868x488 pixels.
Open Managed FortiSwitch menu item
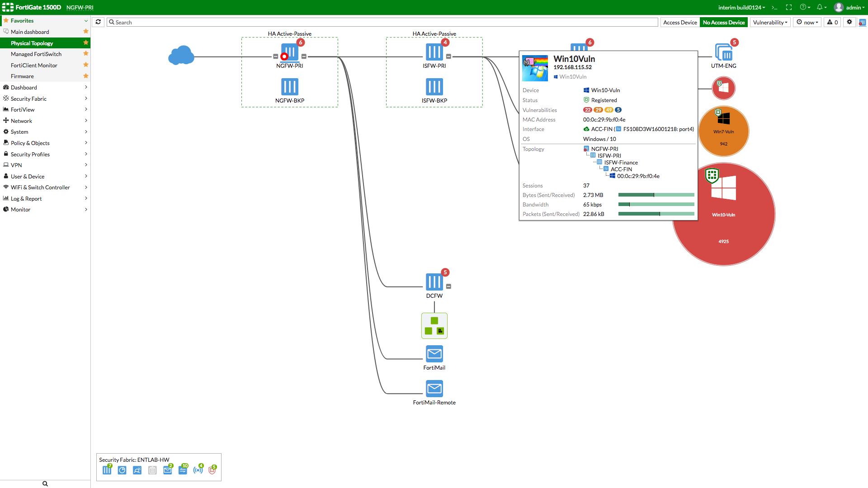pos(36,54)
